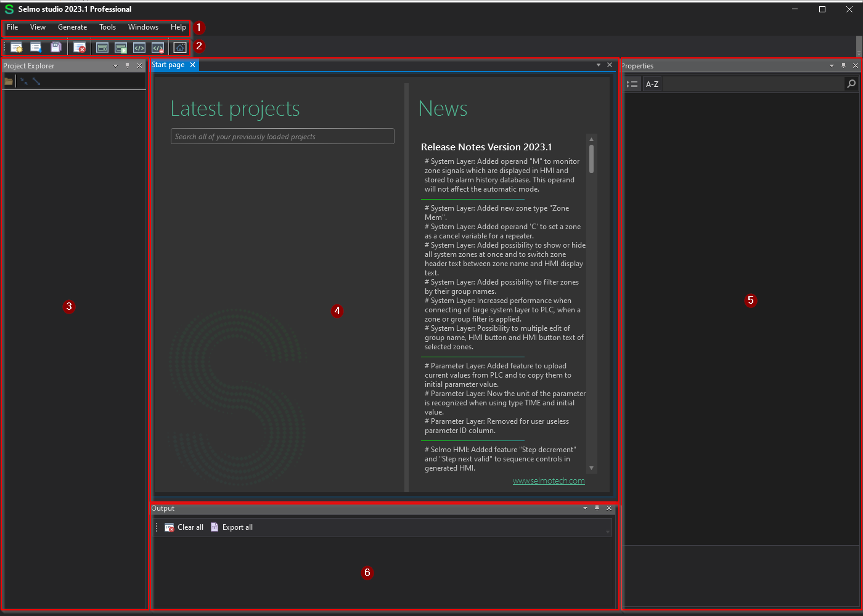Expand all nodes in Project Explorer
This screenshot has height=616, width=863.
[x=36, y=81]
